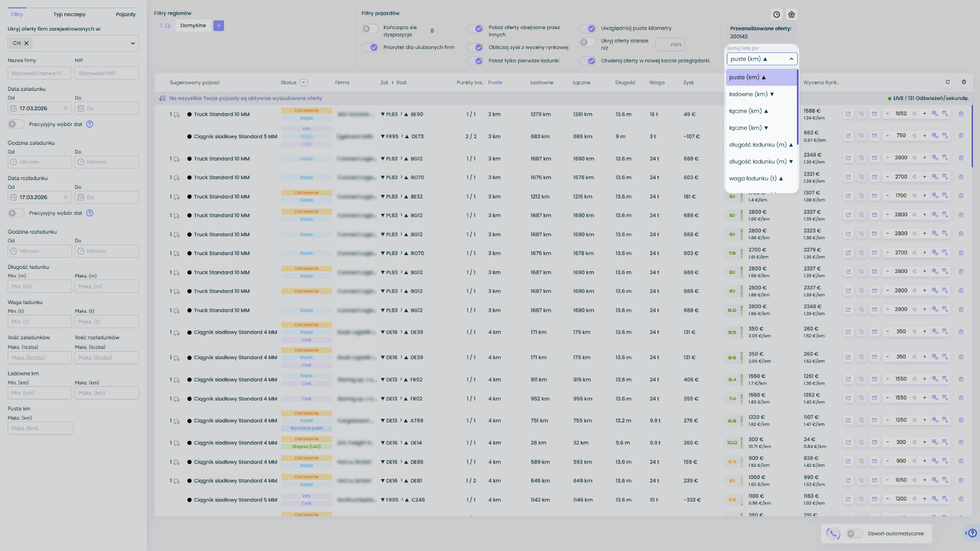Switch to Pojazdy tab

tap(126, 14)
